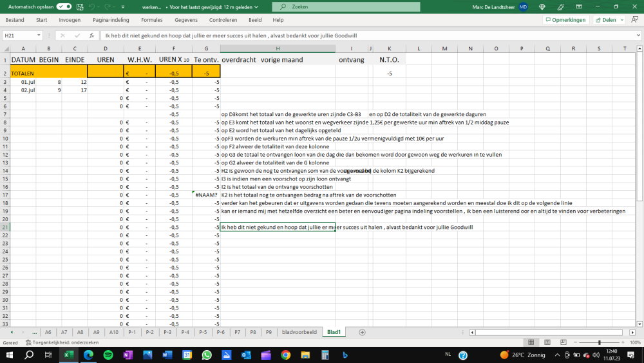
Task: Click the Zoeken search box
Action: 346,6
